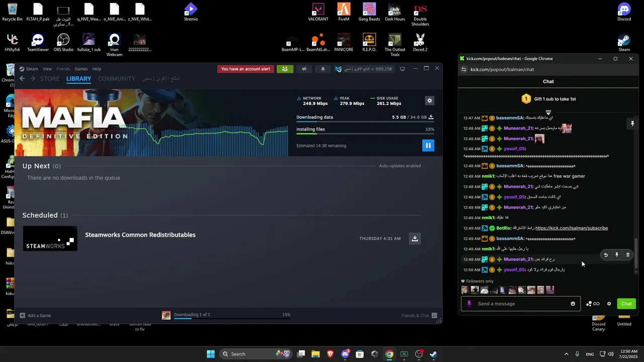The image size is (644, 362).
Task: Click Gift 1 sub to take 1st banner
Action: click(548, 99)
